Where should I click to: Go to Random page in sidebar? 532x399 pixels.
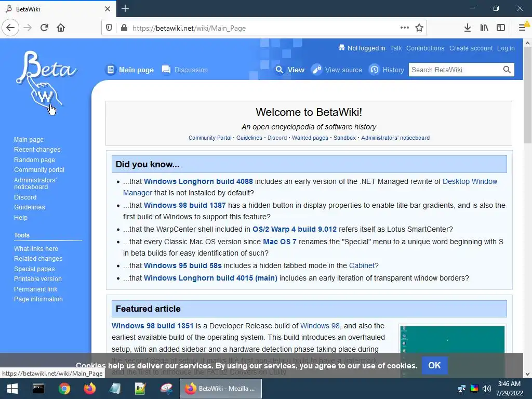(x=34, y=160)
